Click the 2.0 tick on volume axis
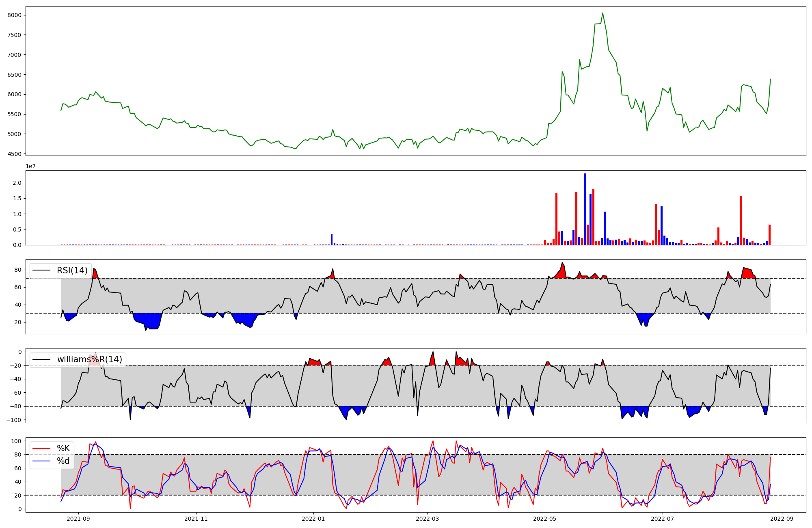The image size is (812, 528). tap(17, 183)
